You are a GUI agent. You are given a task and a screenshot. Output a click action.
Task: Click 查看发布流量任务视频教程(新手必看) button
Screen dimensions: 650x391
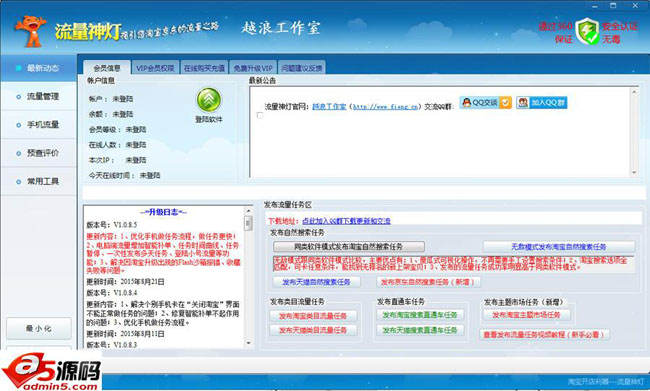click(x=544, y=334)
